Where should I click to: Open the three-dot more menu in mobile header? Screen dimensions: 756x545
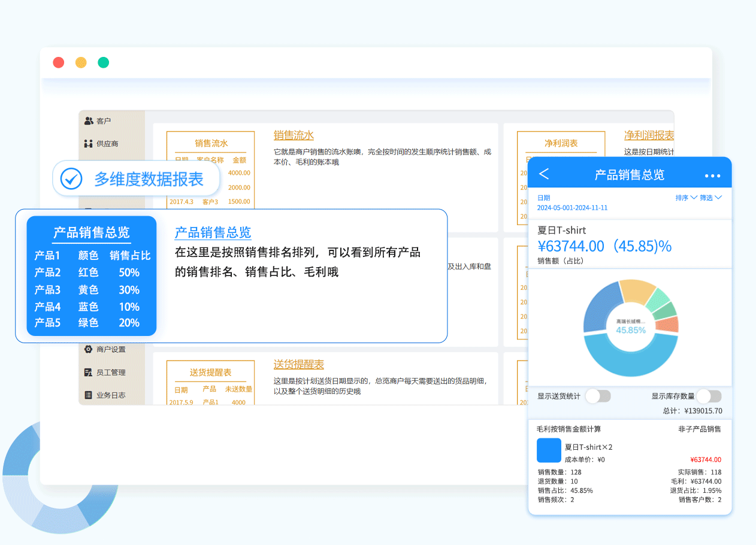tap(712, 175)
